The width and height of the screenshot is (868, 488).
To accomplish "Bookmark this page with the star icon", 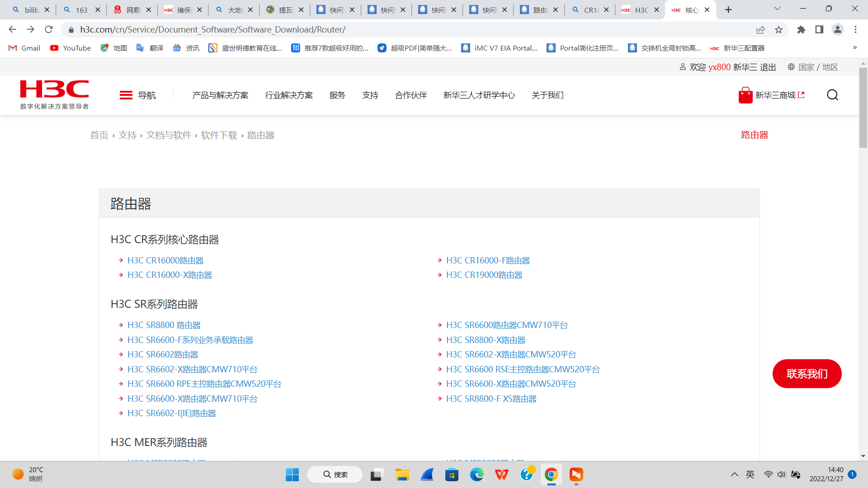I will 778,30.
